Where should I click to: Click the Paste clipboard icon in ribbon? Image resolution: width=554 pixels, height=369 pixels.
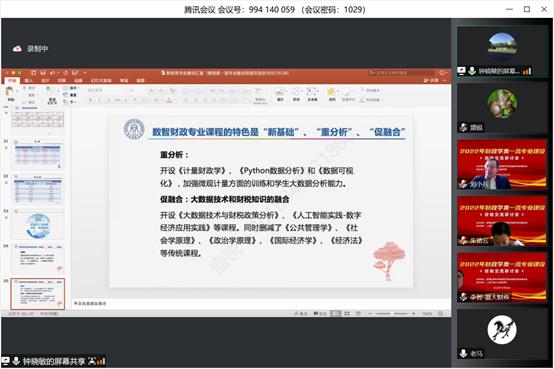[10, 91]
